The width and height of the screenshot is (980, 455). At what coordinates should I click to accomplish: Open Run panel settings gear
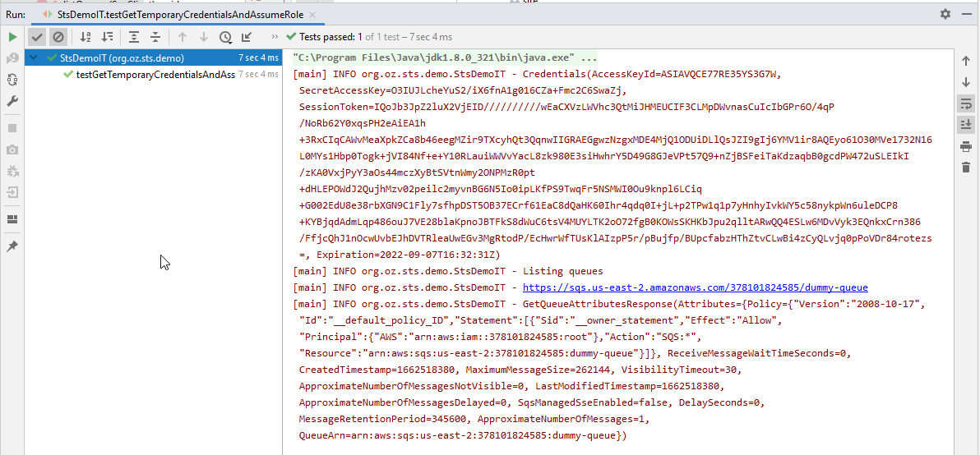945,14
